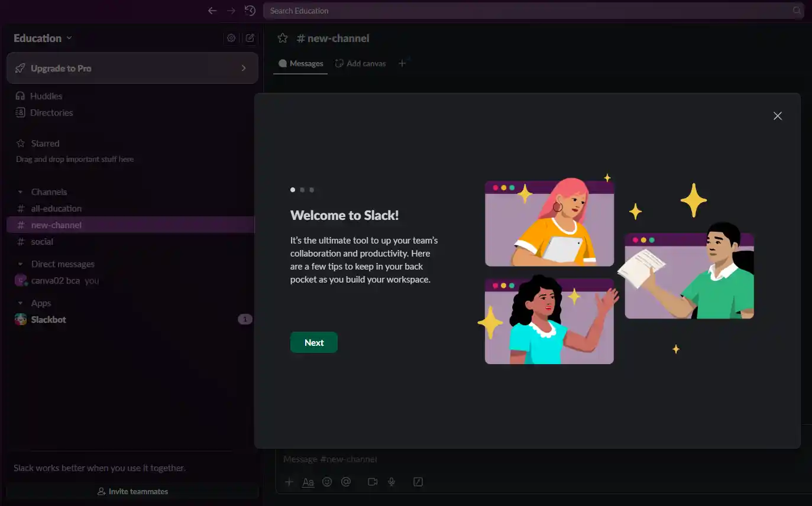Viewport: 812px width, 506px height.
Task: Select the third dot in welcome carousel
Action: [312, 190]
